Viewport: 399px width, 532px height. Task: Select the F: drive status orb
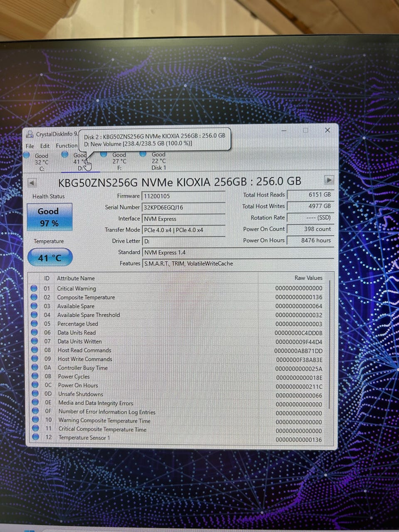pyautogui.click(x=104, y=154)
